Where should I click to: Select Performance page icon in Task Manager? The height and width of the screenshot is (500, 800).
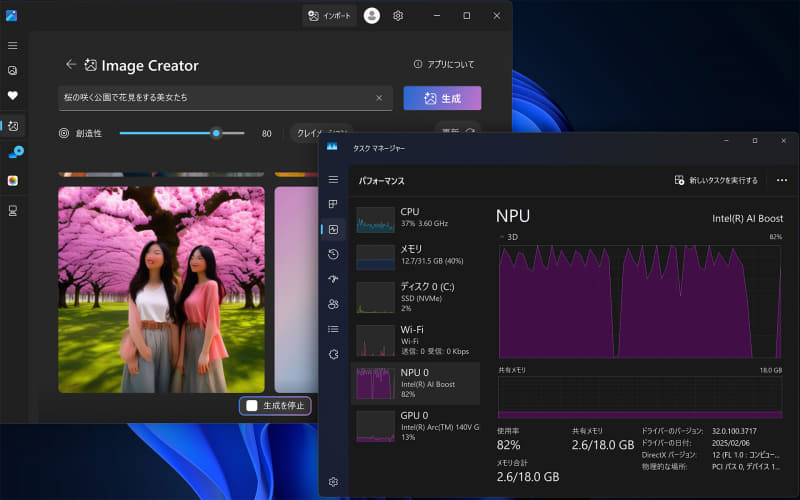click(333, 230)
